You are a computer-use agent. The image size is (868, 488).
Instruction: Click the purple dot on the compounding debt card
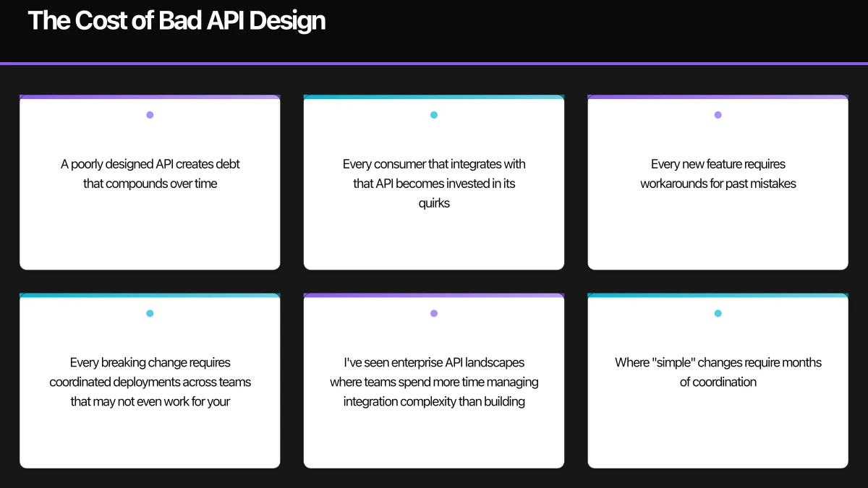coord(150,114)
